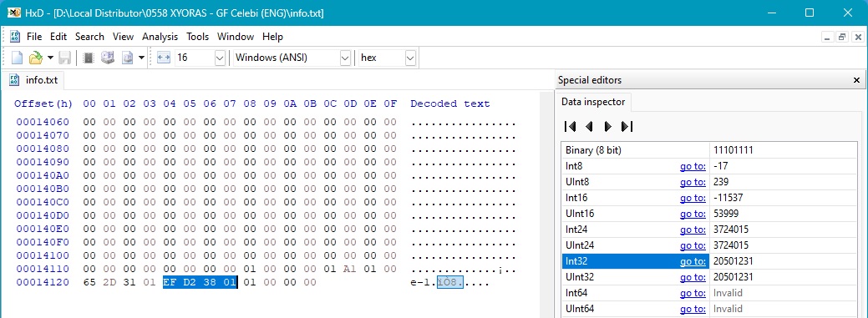Click the Open main memory chip icon
This screenshot has height=318, width=868.
(88, 58)
